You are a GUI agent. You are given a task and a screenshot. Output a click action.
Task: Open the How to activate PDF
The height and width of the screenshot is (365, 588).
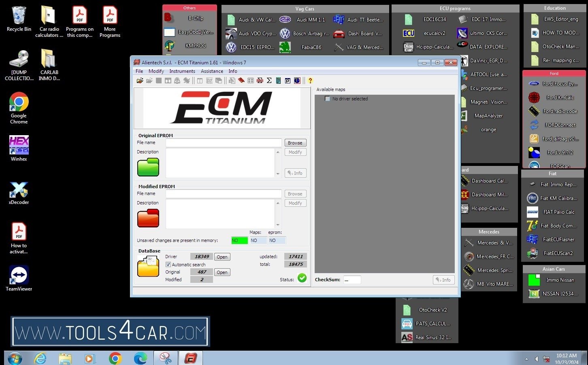[x=19, y=238]
